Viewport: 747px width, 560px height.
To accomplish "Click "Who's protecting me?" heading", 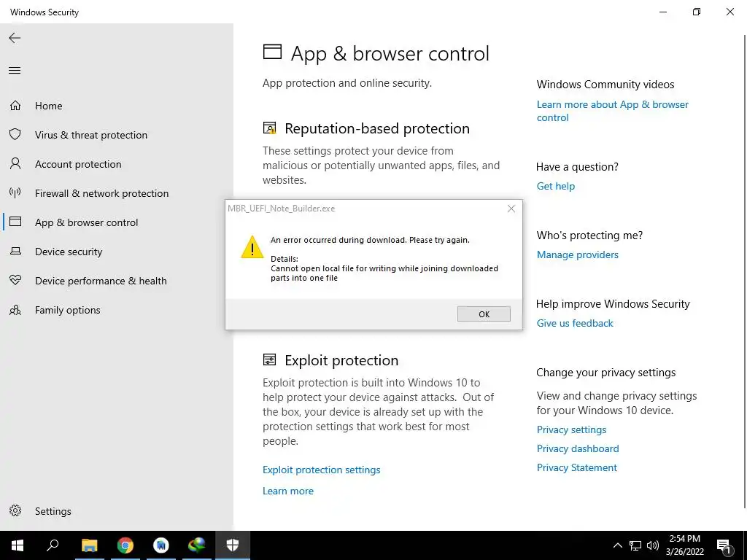I will click(589, 236).
